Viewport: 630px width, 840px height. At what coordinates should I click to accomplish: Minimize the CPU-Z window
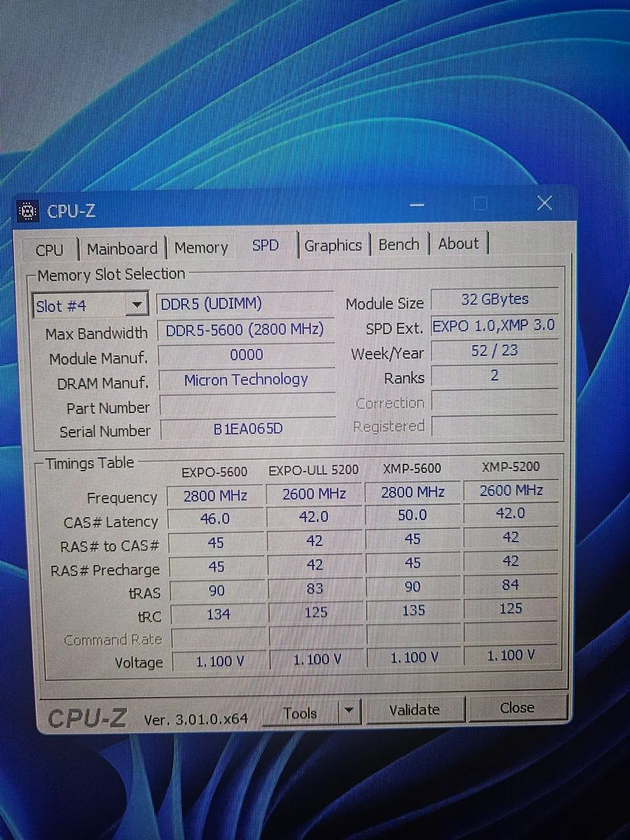[x=417, y=205]
